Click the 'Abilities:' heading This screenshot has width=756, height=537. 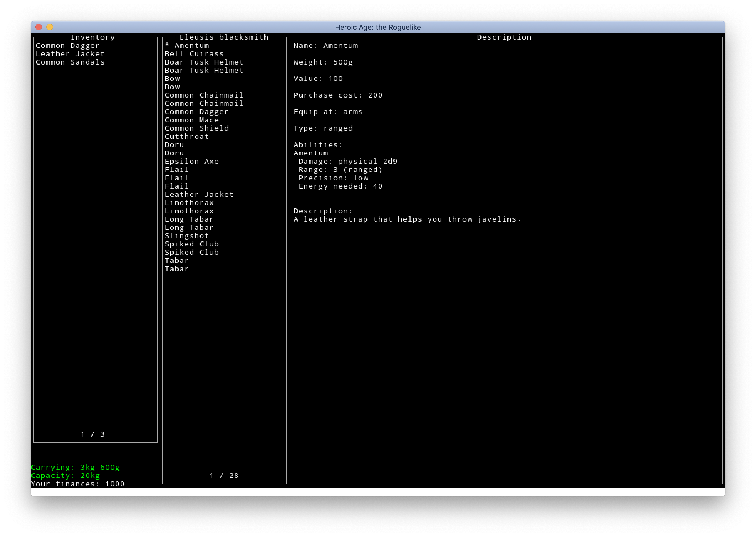pyautogui.click(x=318, y=145)
